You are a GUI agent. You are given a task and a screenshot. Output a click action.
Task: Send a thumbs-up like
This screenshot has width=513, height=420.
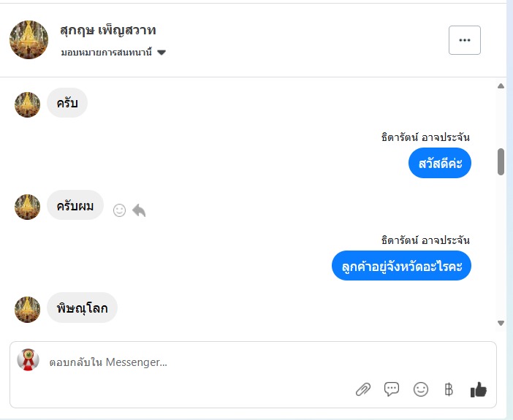click(479, 389)
